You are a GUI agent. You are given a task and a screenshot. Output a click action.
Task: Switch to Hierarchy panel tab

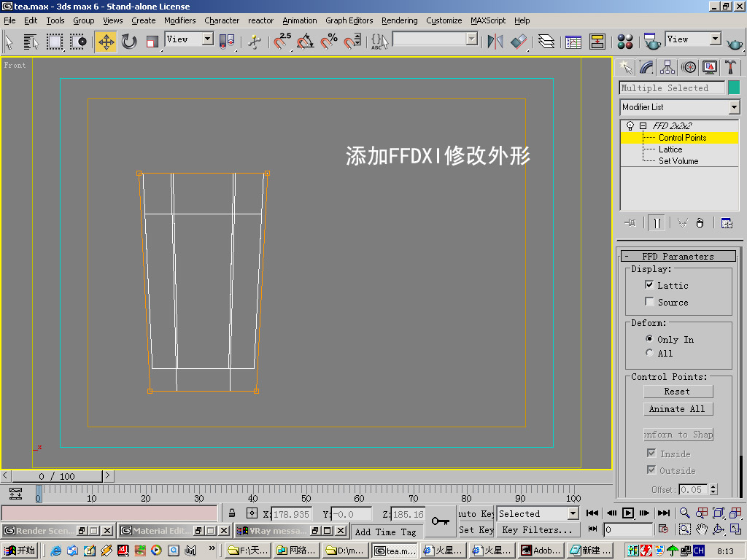click(x=667, y=67)
